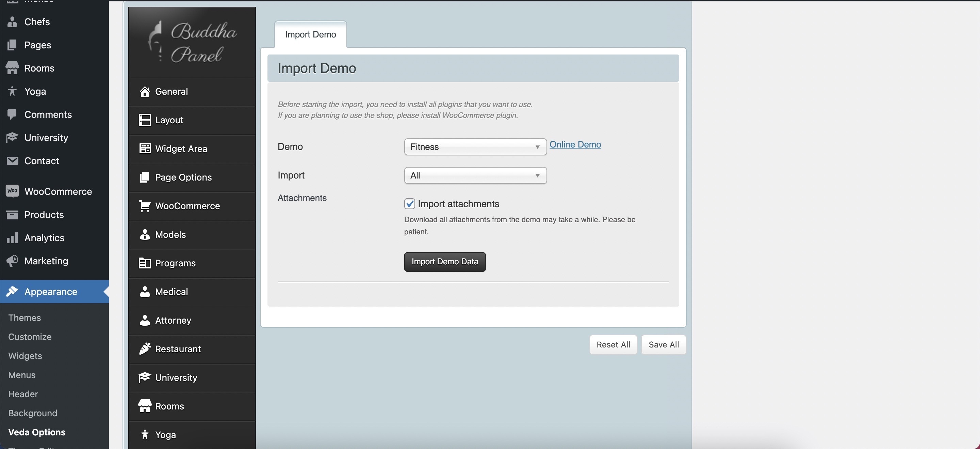Open Page Options in Buddha Panel menu
This screenshot has width=980, height=449.
183,177
